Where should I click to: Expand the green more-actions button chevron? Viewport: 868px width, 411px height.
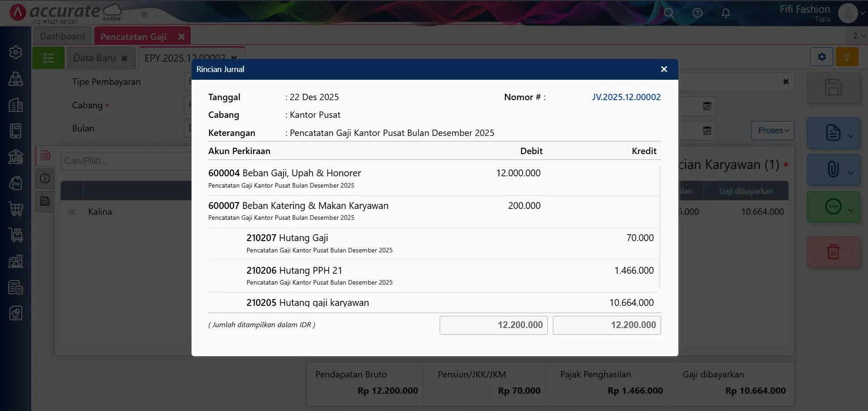coord(850,210)
